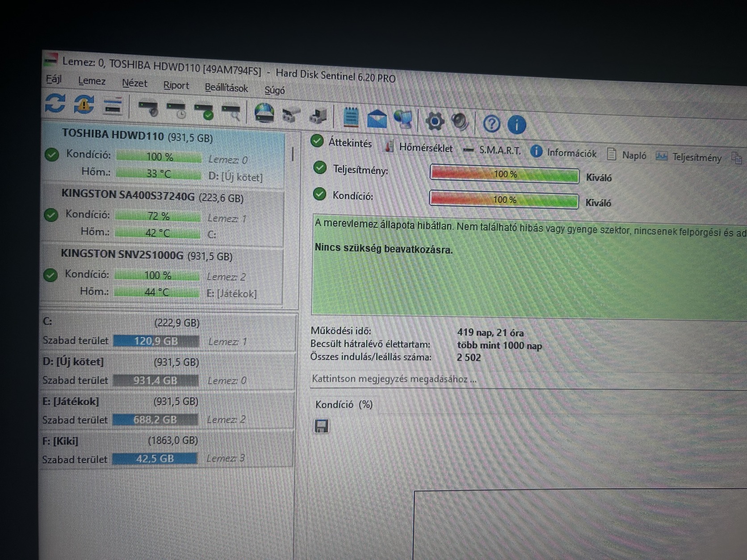Click green check icon beside KINGSTON SNV2S1000G Kondíció
747x560 pixels.
pyautogui.click(x=50, y=275)
